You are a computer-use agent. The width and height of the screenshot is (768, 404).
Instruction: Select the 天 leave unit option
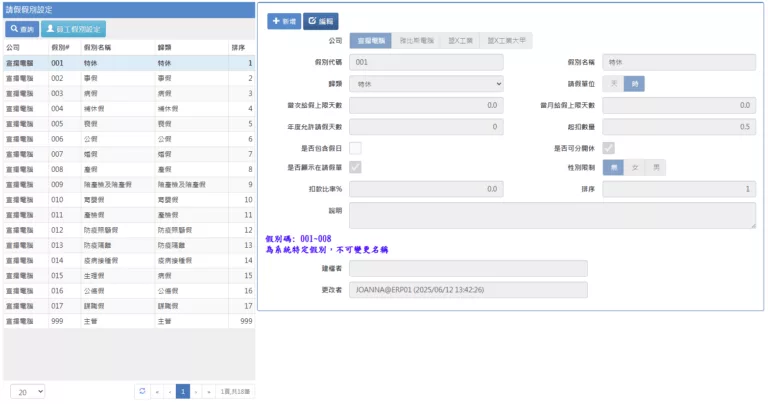tap(614, 84)
